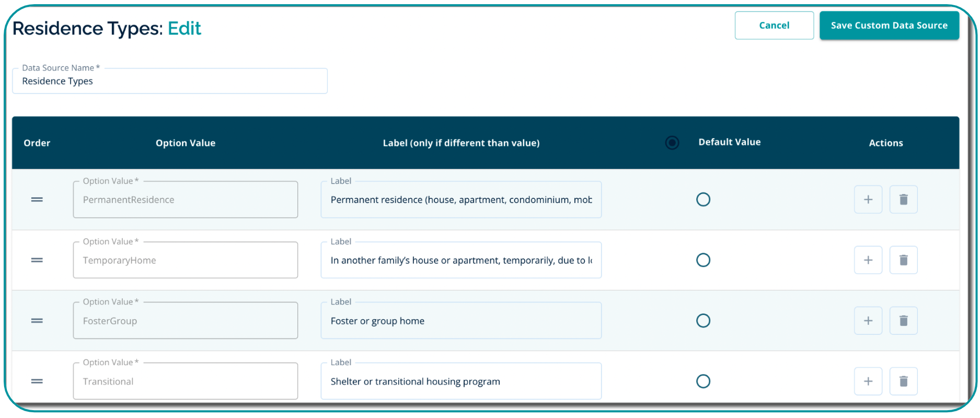This screenshot has height=418, width=980.
Task: Click the Default Value header radio button
Action: click(672, 142)
